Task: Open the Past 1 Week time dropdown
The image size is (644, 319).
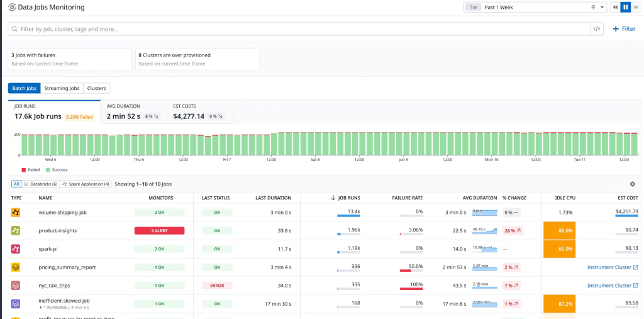Action: pyautogui.click(x=535, y=7)
